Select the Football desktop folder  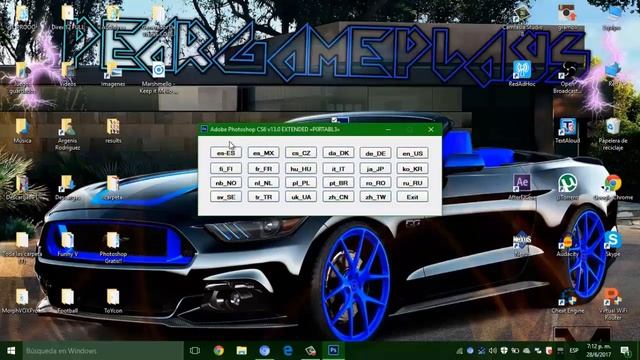(x=67, y=301)
